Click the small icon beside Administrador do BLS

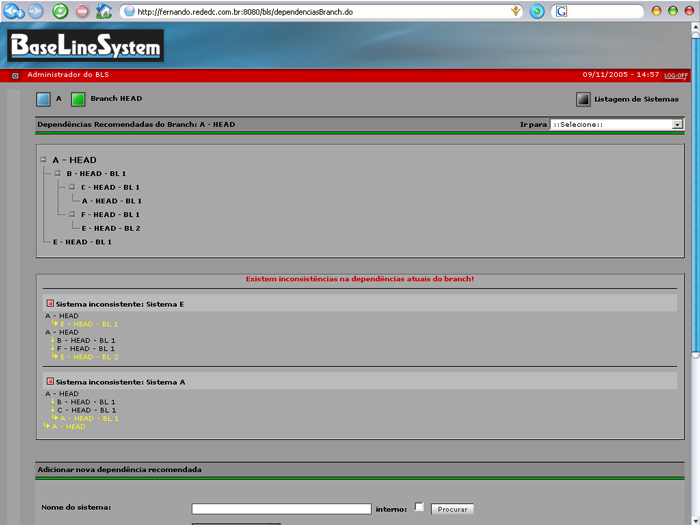(x=15, y=75)
